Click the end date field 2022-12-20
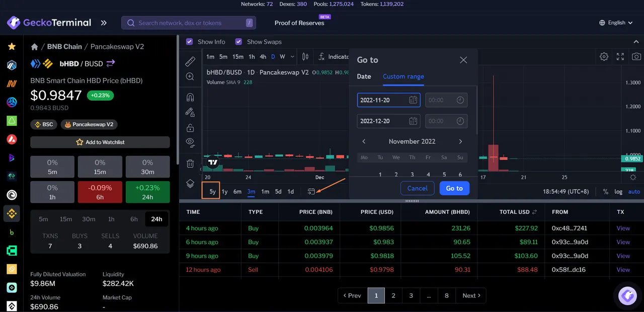The image size is (644, 312). click(388, 121)
